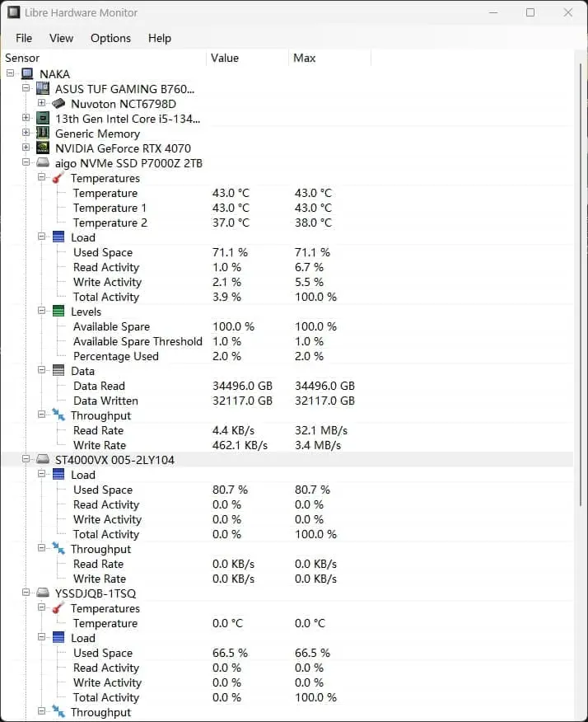The image size is (588, 722).
Task: Click the aigo NVMe SSD drive icon
Action: point(43,162)
